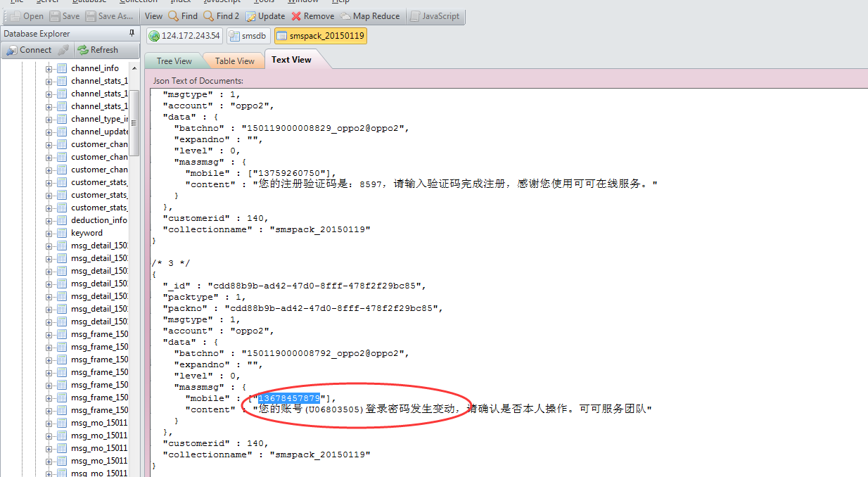This screenshot has width=868, height=477.
Task: Expand the channel_update collection node
Action: pos(49,132)
